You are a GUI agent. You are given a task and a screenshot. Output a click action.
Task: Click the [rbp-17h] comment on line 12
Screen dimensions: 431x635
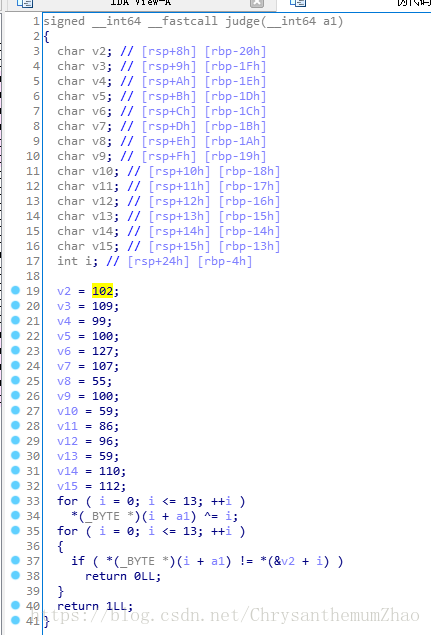[x=249, y=186]
